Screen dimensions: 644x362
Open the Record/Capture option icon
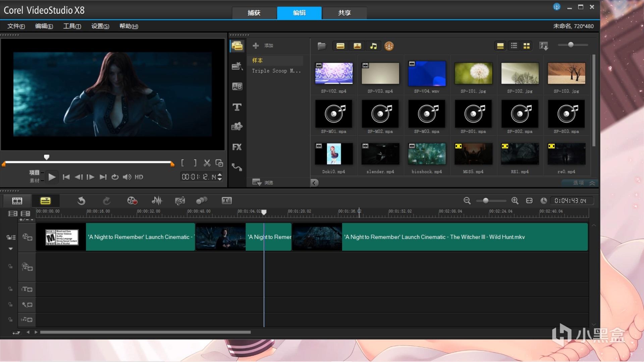pyautogui.click(x=132, y=201)
